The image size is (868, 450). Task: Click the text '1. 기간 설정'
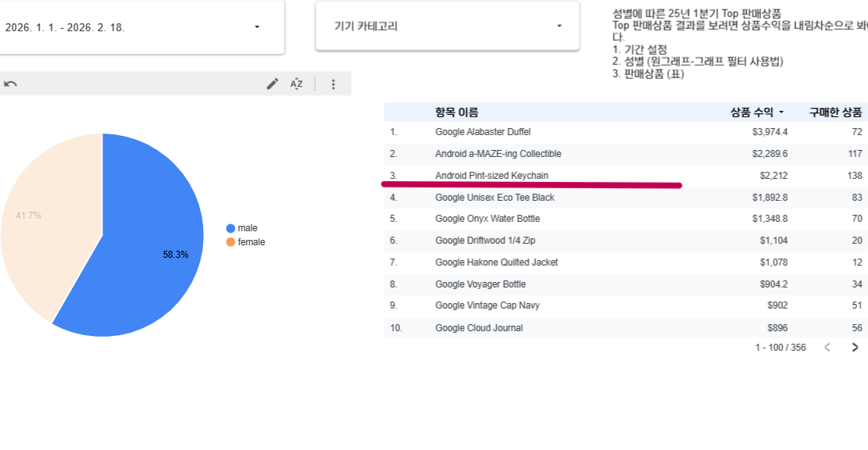pos(639,49)
